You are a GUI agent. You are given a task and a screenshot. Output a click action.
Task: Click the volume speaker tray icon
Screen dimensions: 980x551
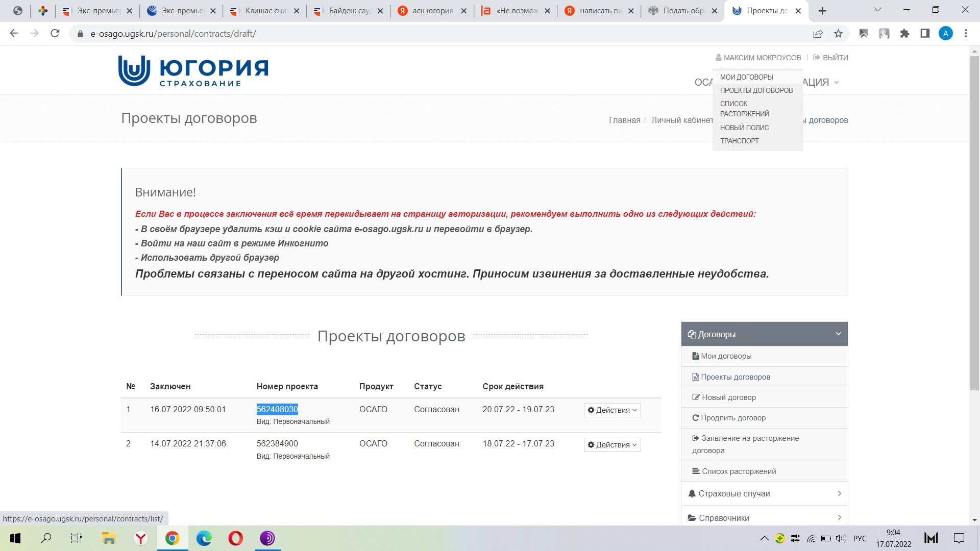(x=841, y=538)
